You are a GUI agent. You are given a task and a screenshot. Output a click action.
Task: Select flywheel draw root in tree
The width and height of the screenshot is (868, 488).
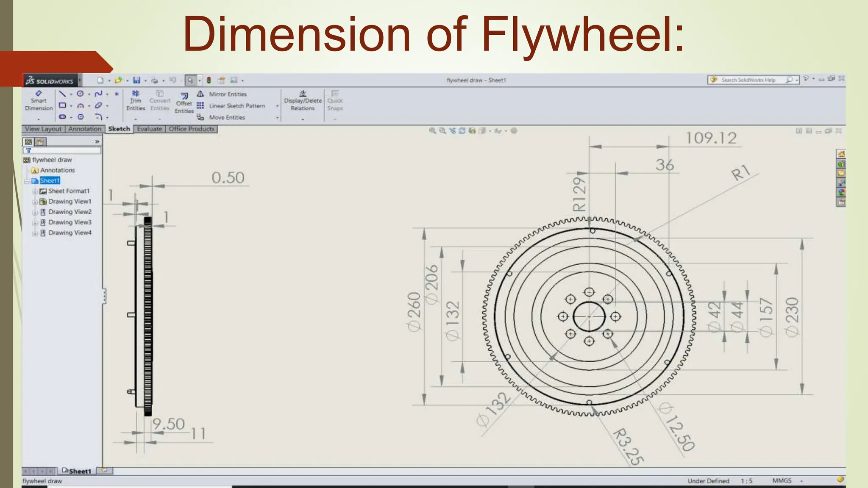47,160
